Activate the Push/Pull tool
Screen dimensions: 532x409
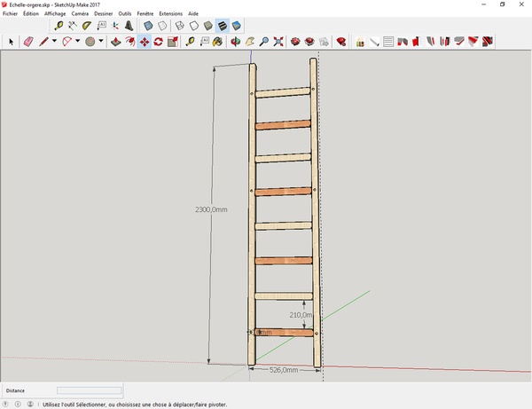click(x=116, y=41)
